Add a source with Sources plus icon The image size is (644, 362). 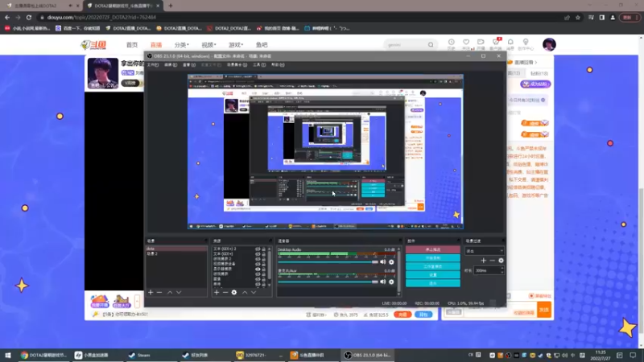click(x=217, y=292)
